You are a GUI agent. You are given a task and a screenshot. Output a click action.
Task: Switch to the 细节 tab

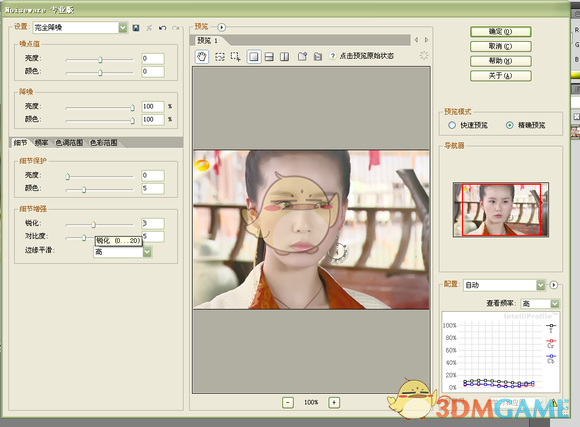coord(20,143)
